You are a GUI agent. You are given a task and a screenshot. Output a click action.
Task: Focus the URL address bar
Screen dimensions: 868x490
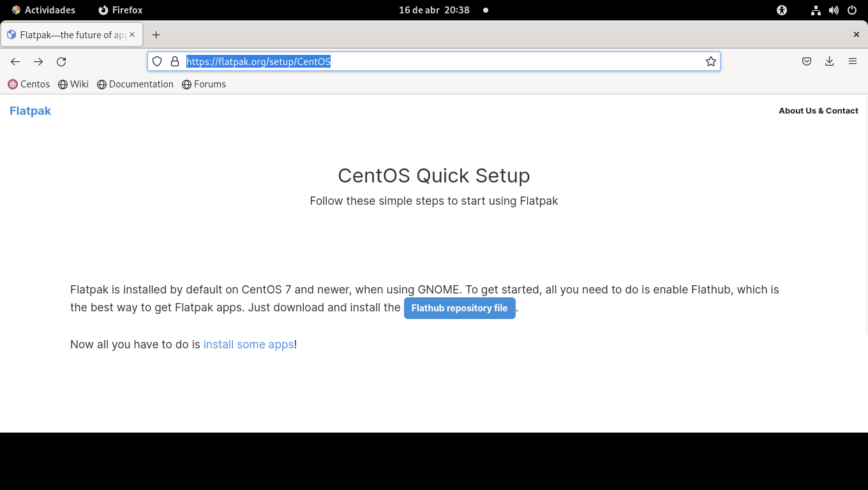point(434,61)
